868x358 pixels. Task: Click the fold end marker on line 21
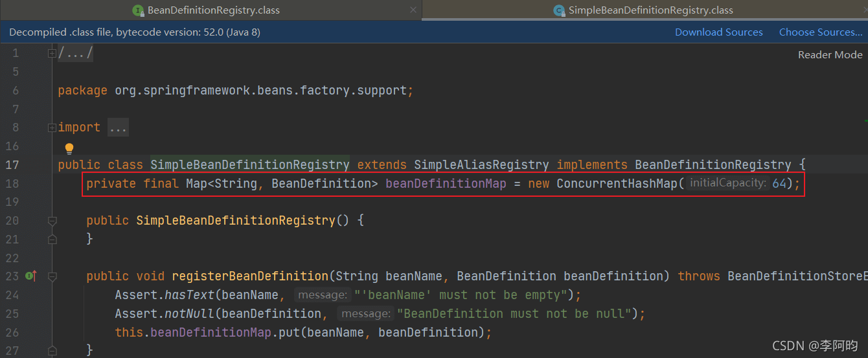52,239
